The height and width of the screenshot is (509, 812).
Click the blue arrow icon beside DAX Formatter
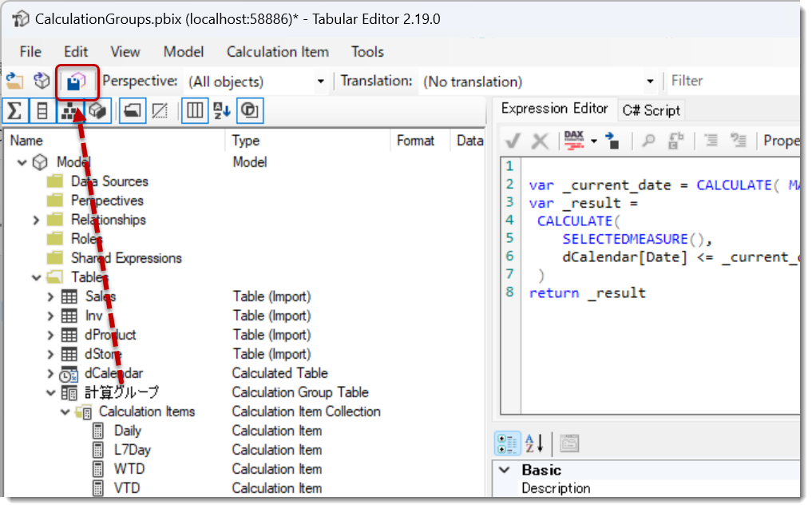click(612, 141)
